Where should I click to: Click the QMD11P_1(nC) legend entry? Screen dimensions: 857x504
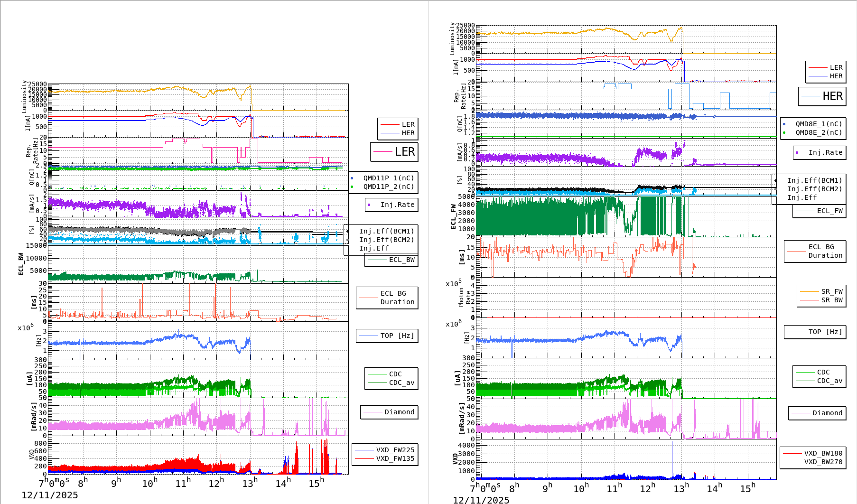tap(388, 178)
